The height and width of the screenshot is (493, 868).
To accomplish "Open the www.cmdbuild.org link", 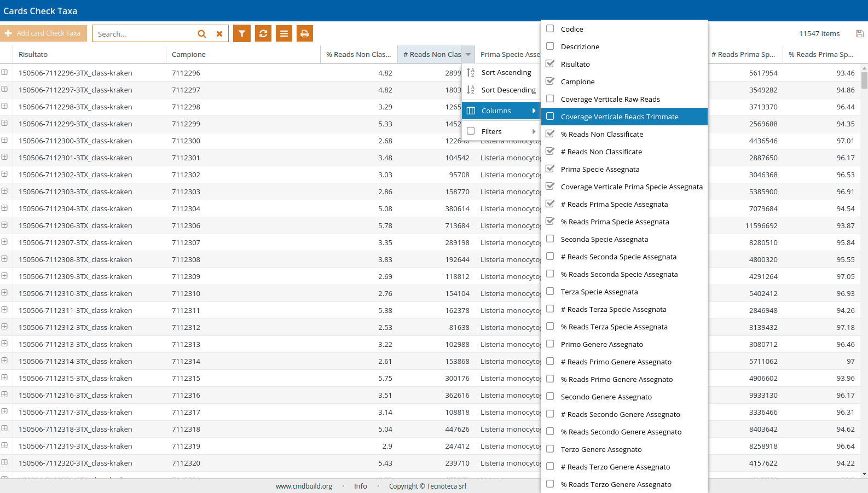I will [x=304, y=486].
